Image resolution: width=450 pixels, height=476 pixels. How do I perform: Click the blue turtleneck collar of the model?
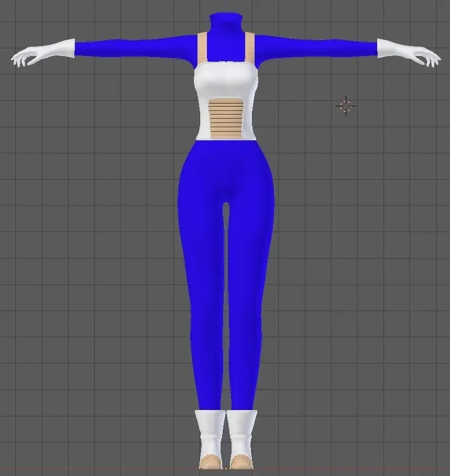[226, 21]
